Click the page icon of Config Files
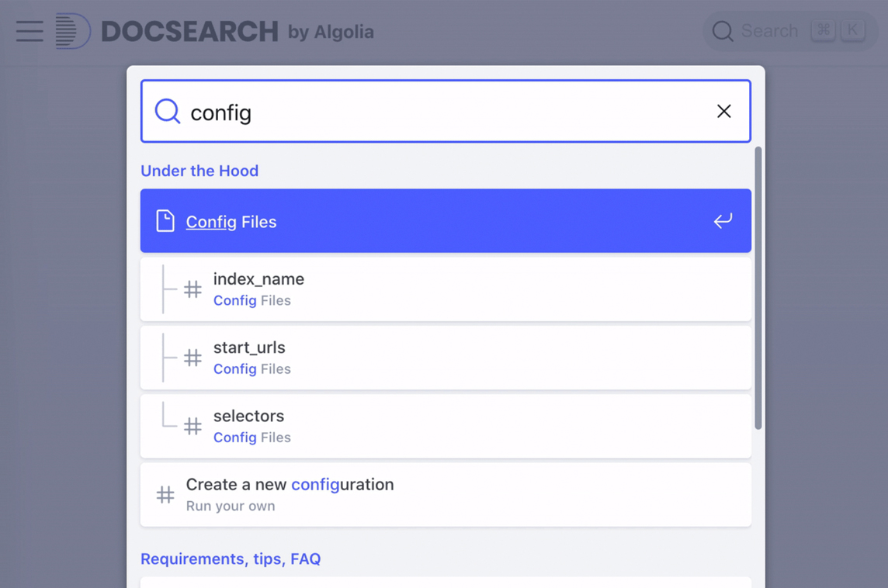Image resolution: width=888 pixels, height=588 pixels. (x=165, y=221)
